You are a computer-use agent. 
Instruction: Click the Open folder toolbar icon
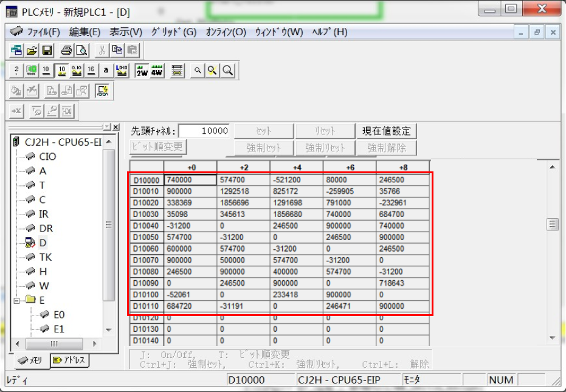pyautogui.click(x=32, y=51)
